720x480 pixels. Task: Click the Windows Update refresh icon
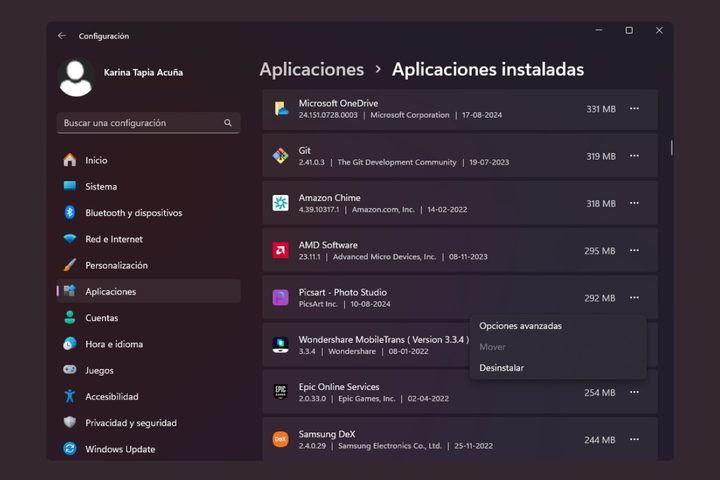70,448
